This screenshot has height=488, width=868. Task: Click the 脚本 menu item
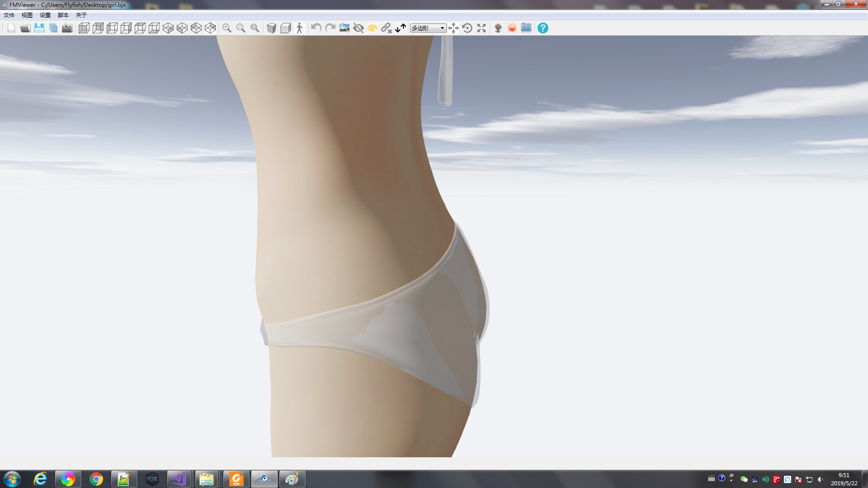coord(63,15)
